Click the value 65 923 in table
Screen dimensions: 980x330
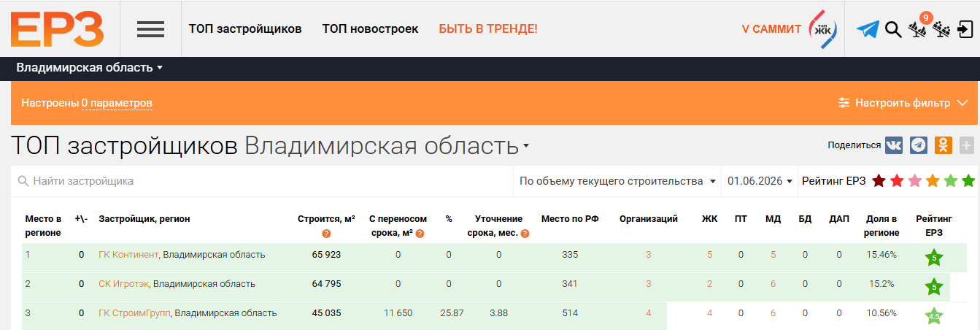pyautogui.click(x=326, y=255)
